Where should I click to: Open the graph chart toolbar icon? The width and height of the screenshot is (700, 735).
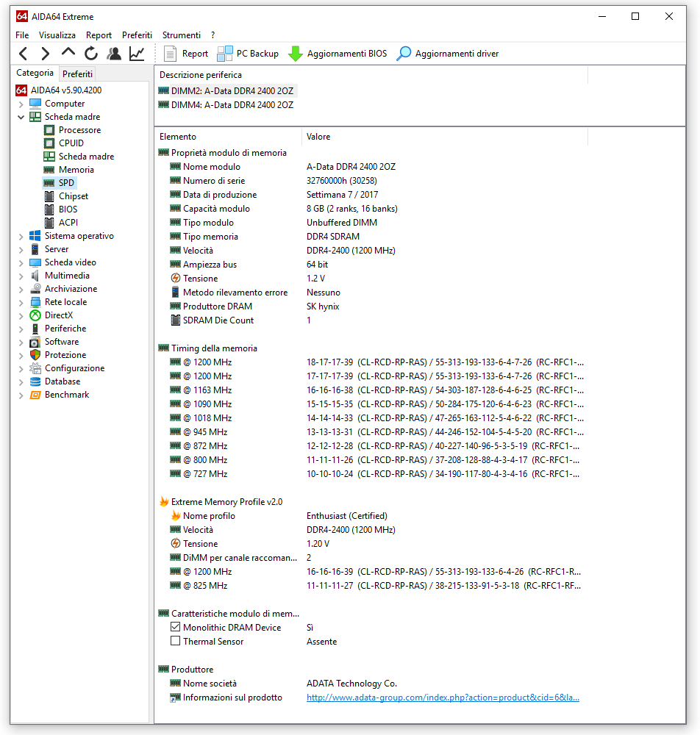[137, 54]
